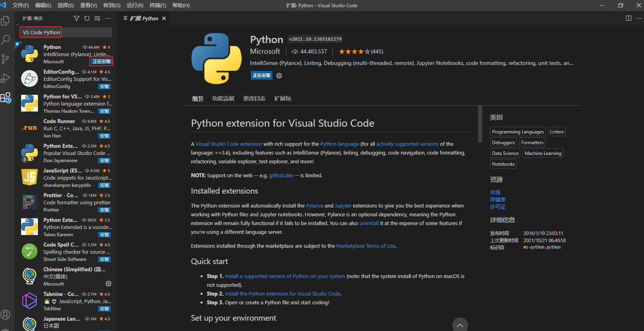Open the Explorer view in activity bar

[6, 20]
